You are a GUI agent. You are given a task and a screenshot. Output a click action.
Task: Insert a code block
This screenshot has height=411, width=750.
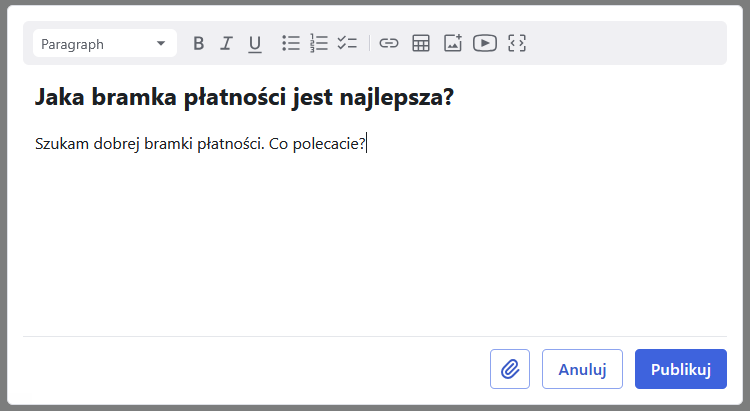[x=517, y=43]
